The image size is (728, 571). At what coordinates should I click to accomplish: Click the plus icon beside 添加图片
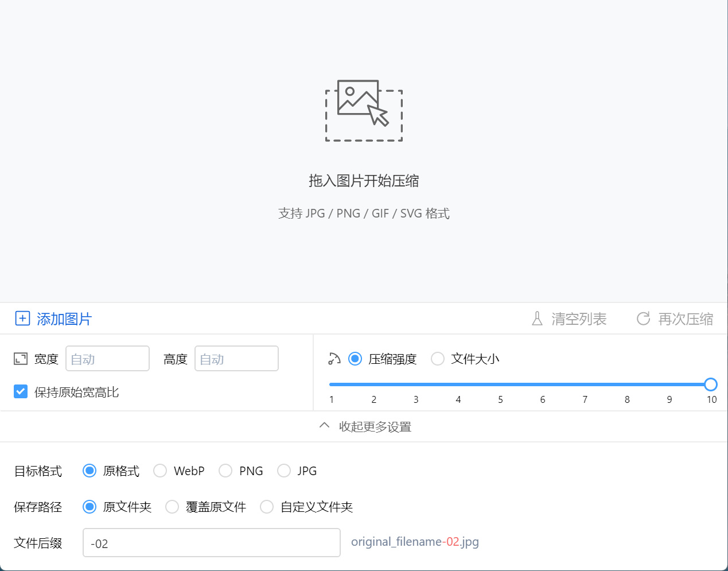tap(22, 318)
